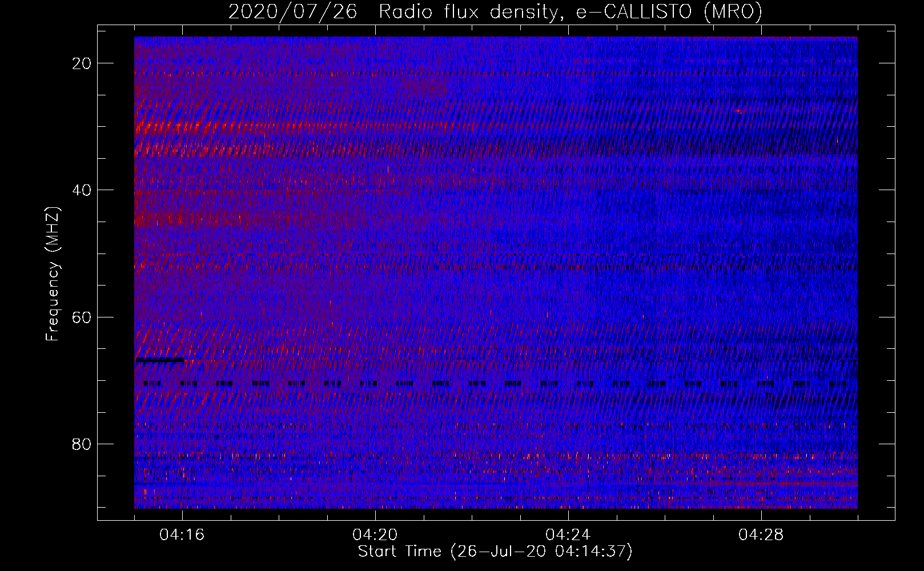The image size is (924, 571).
Task: Click the 04:24 time tick label
Action: tap(568, 534)
